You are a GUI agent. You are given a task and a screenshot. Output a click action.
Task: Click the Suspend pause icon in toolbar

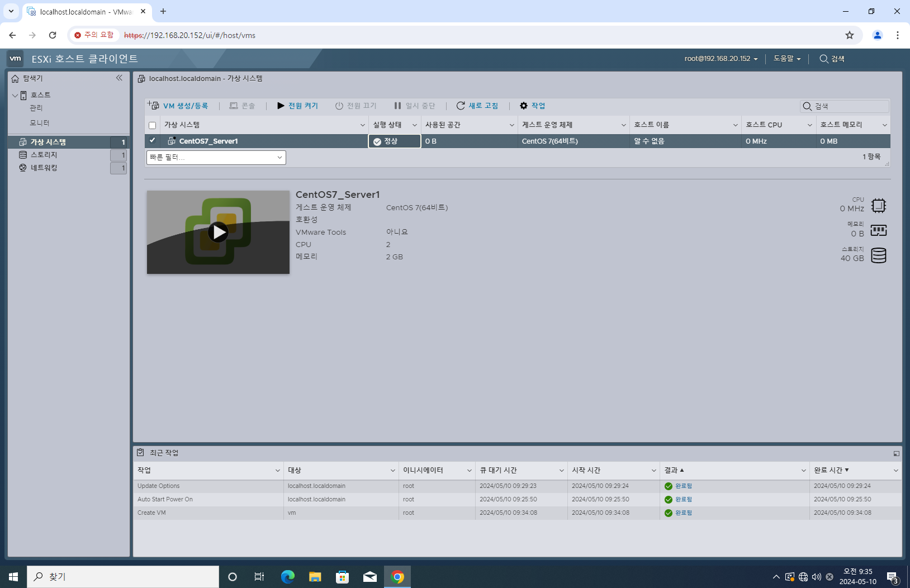point(397,106)
